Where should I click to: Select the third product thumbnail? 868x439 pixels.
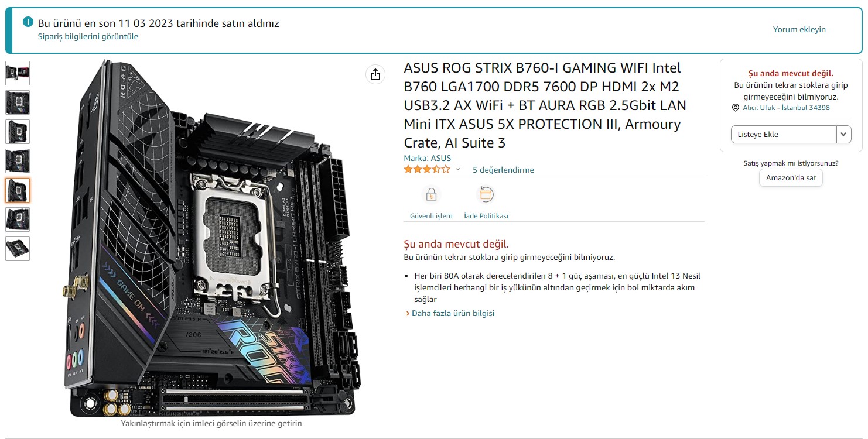(x=18, y=132)
